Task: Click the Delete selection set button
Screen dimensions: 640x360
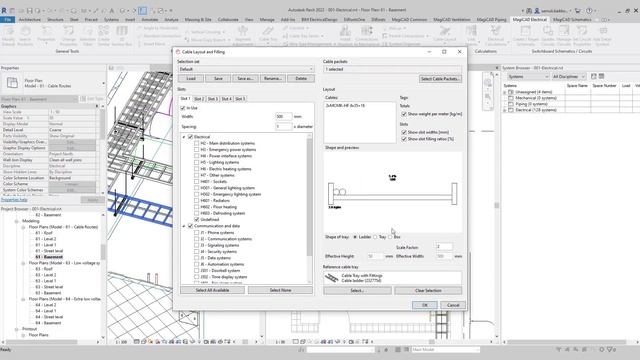Action: (301, 78)
